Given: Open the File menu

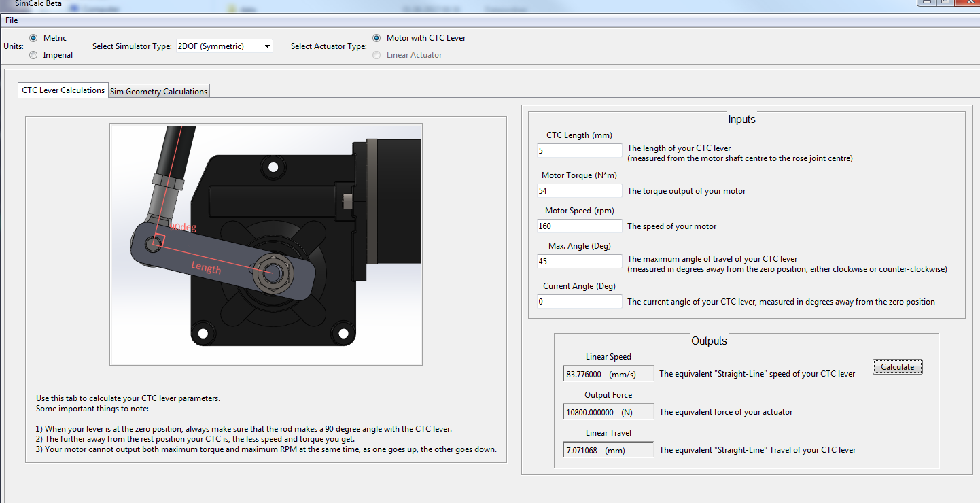Looking at the screenshot, I should [x=12, y=20].
